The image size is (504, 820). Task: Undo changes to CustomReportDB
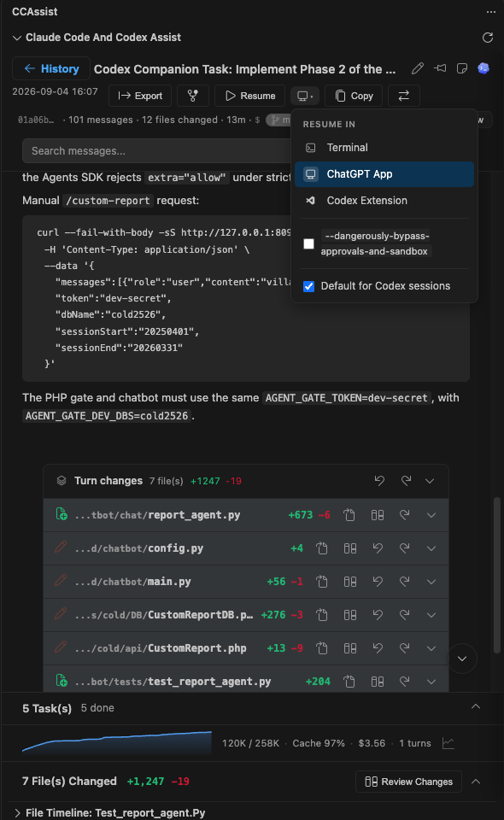[x=378, y=615]
